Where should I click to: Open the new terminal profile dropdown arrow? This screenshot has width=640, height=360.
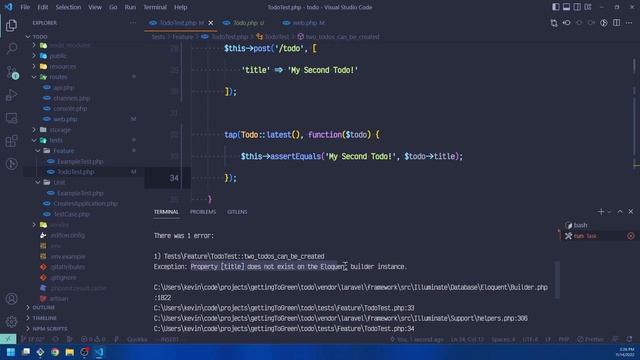(609, 211)
